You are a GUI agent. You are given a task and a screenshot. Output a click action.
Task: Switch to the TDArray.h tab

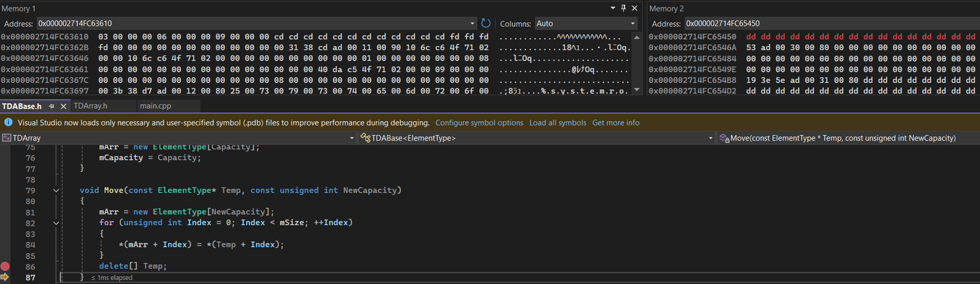(x=91, y=106)
